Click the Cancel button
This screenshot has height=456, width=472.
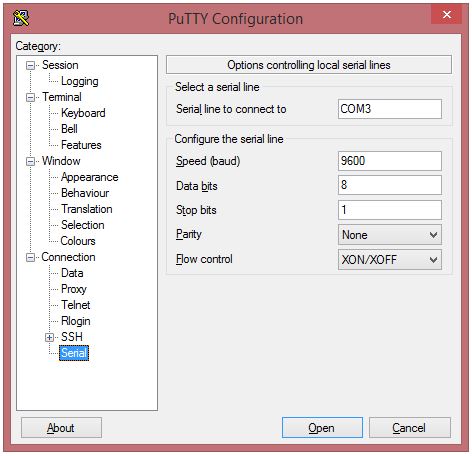point(409,428)
